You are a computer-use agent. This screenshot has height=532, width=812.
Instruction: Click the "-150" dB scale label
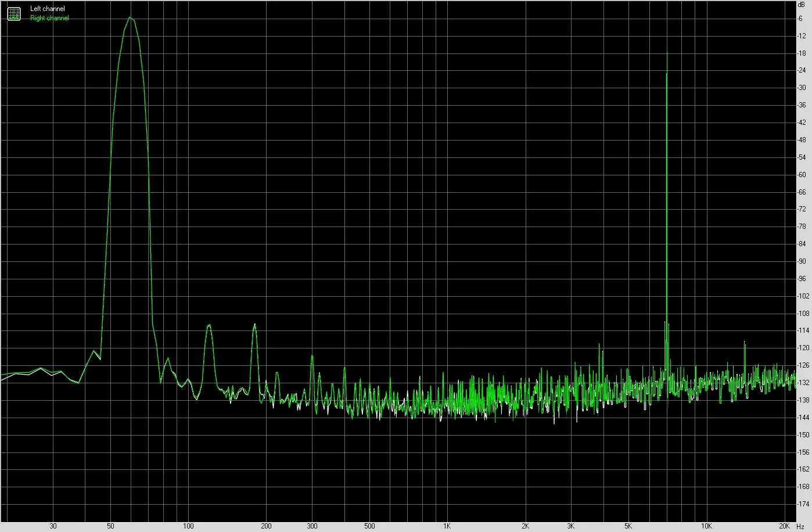pyautogui.click(x=803, y=435)
